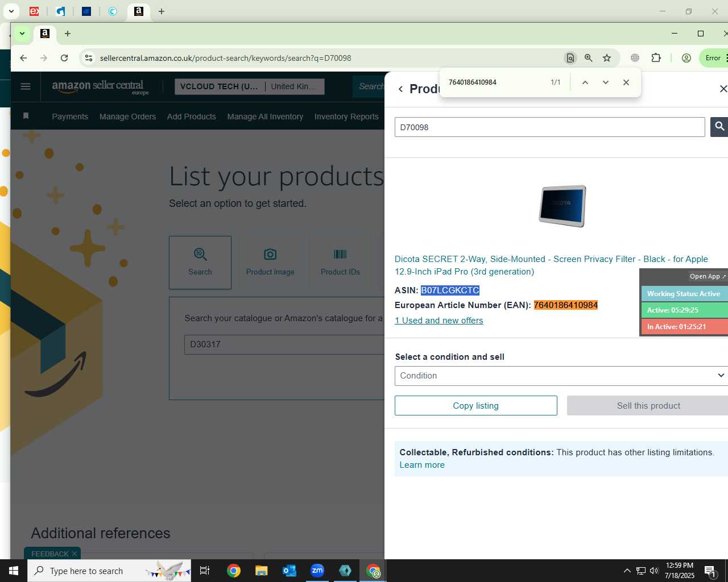Close the product details side panel

coord(723,89)
